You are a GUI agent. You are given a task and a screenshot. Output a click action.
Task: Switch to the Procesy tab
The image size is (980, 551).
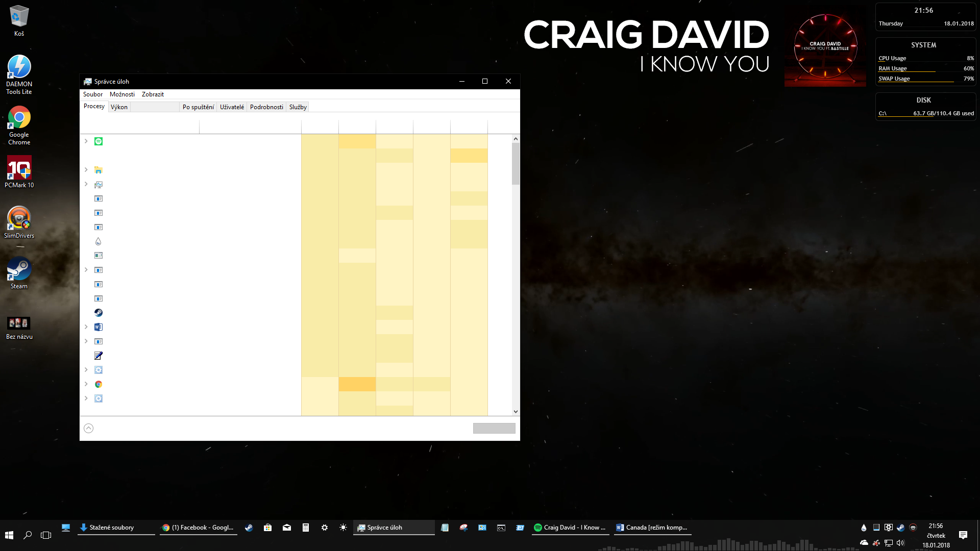coord(94,106)
